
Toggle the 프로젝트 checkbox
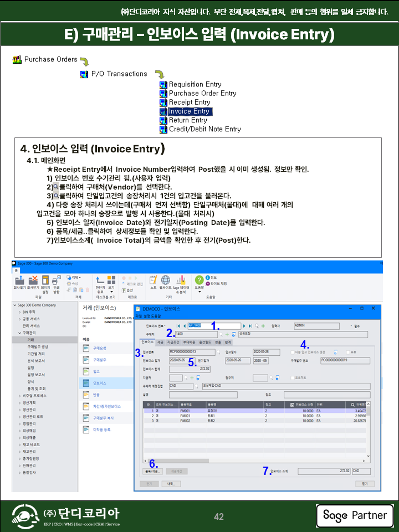pos(293,377)
